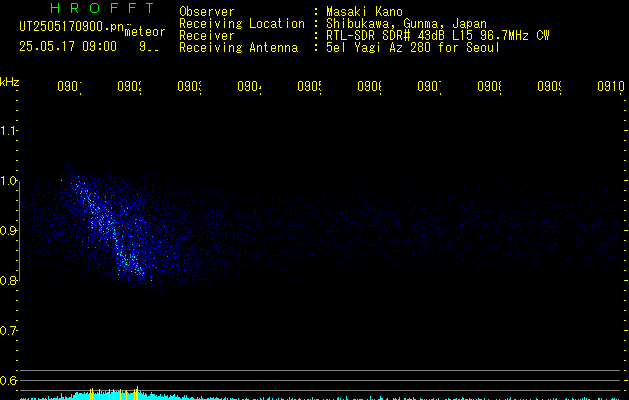Click the 0902 time axis marker
Screen dimensions: 629x400
point(129,86)
